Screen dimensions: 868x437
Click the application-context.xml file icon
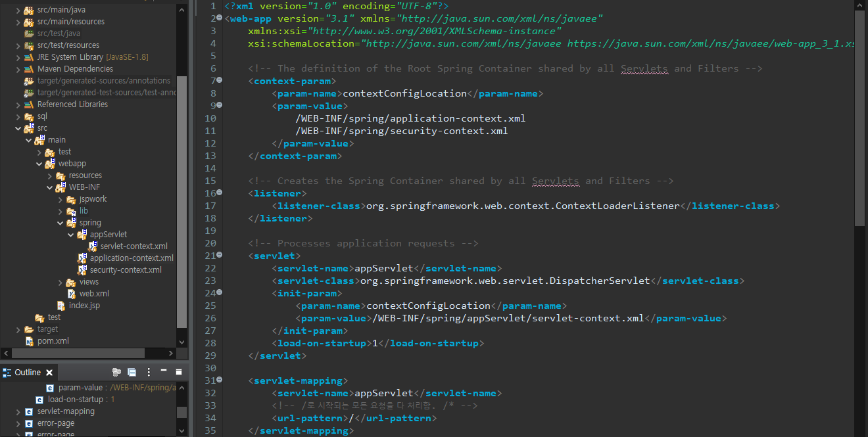(x=82, y=258)
